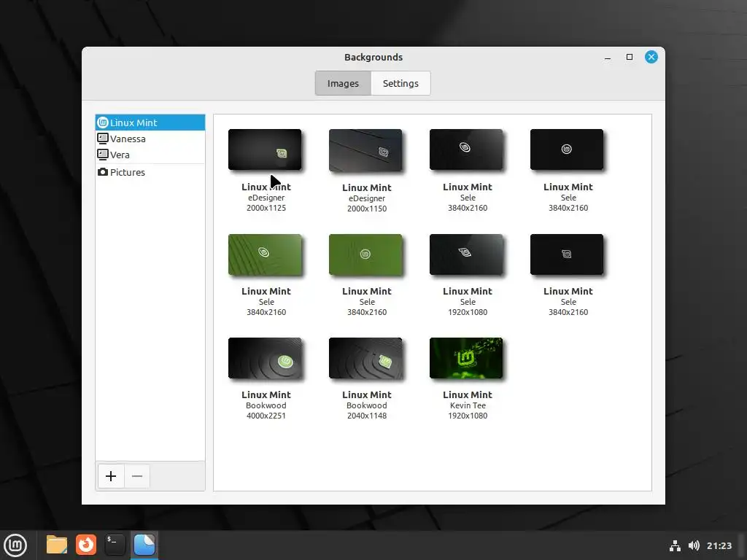This screenshot has height=560, width=747.
Task: Click the Backgrounds app icon in taskbar
Action: (x=144, y=545)
